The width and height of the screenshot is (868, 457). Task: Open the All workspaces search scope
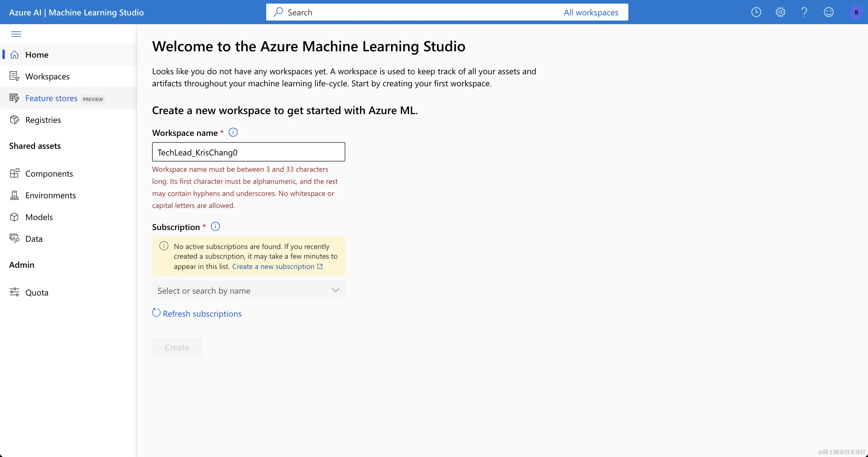click(591, 12)
